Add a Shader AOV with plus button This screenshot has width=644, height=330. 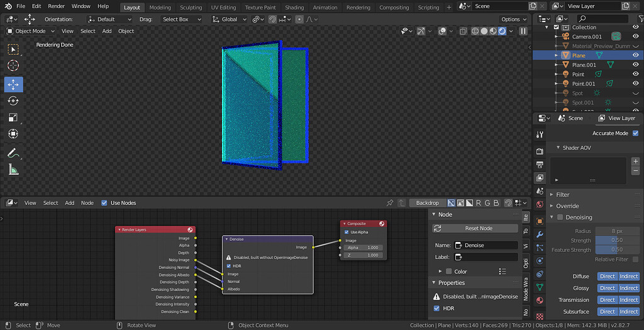(x=635, y=162)
